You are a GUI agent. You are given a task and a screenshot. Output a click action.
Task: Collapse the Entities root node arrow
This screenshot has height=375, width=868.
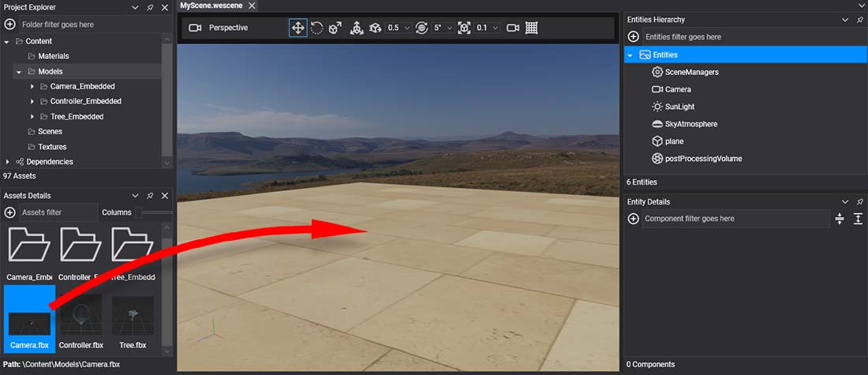tap(630, 55)
